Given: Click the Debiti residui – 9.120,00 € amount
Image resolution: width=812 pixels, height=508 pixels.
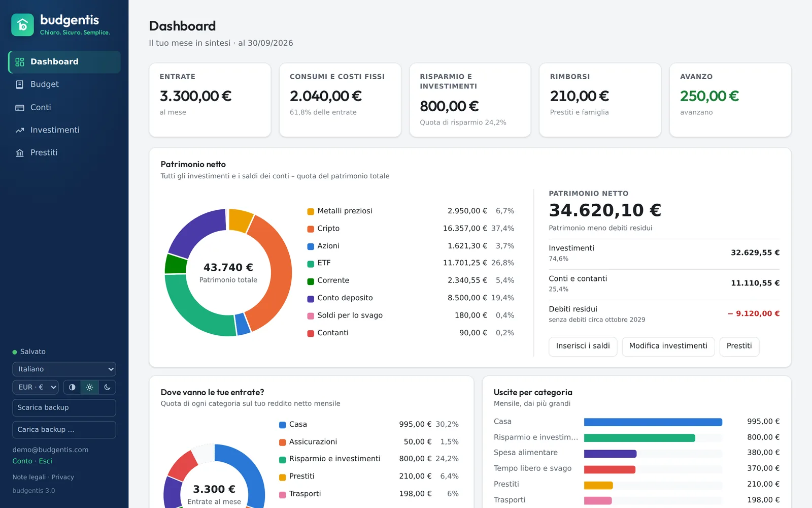Looking at the screenshot, I should (x=754, y=313).
